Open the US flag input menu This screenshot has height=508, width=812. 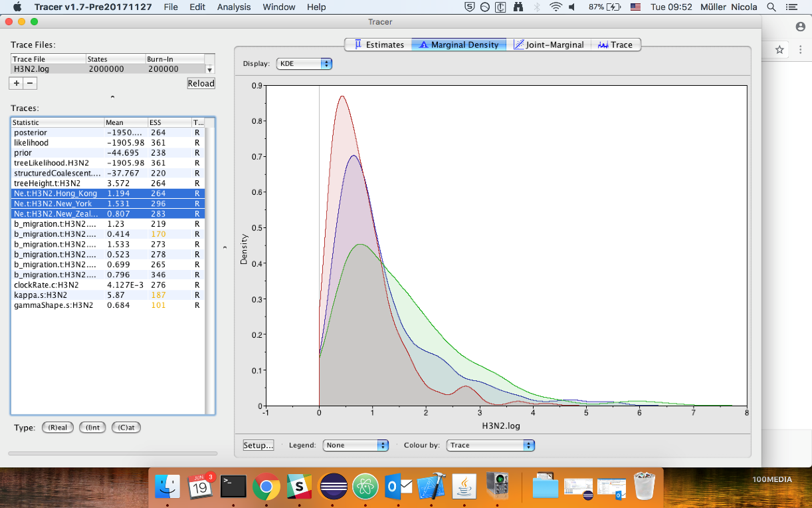point(635,7)
